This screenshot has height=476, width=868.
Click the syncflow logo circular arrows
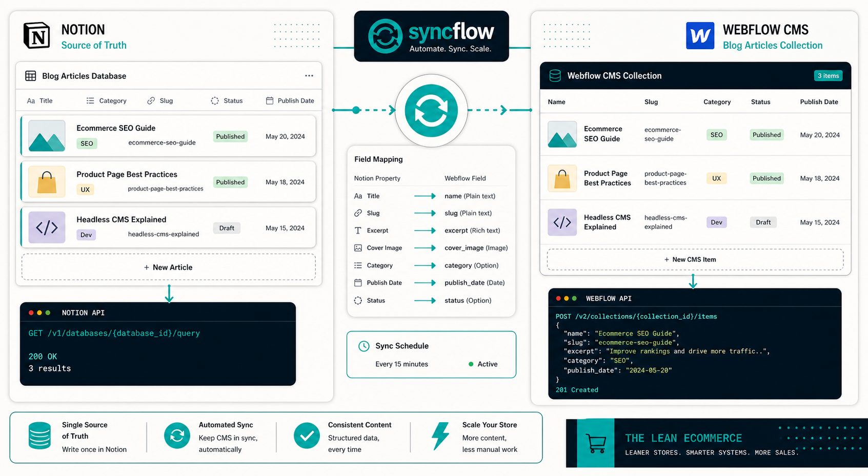pos(385,36)
